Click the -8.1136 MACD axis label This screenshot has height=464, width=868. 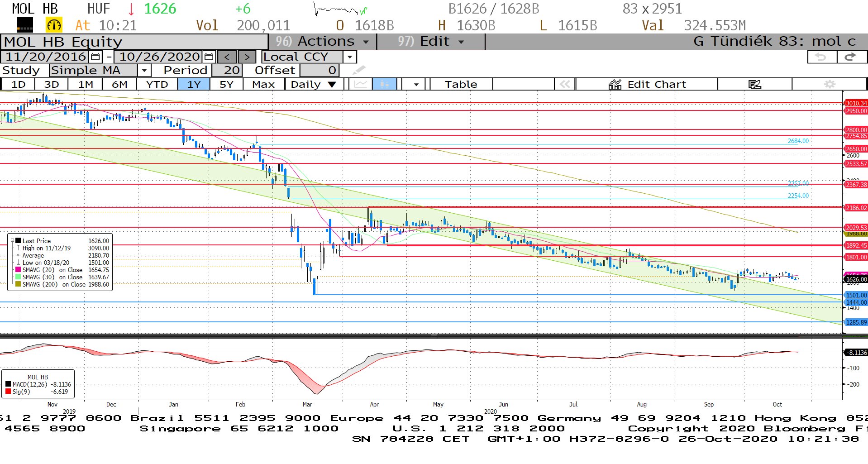pos(856,353)
